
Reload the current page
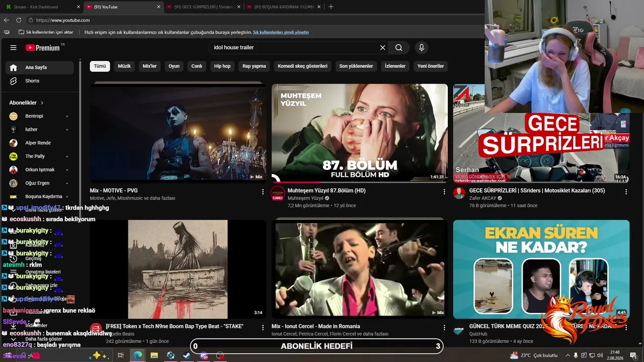point(19,20)
